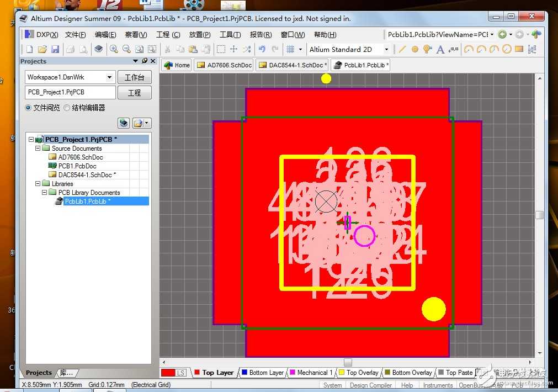
Task: Select the Place Full Circle tool
Action: click(x=506, y=49)
